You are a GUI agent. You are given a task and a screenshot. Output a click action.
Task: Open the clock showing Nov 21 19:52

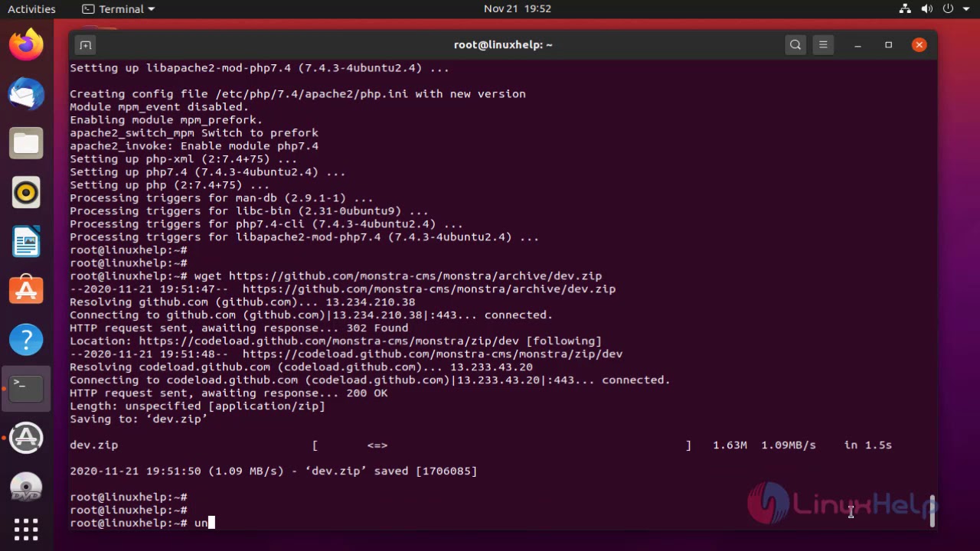pyautogui.click(x=518, y=9)
